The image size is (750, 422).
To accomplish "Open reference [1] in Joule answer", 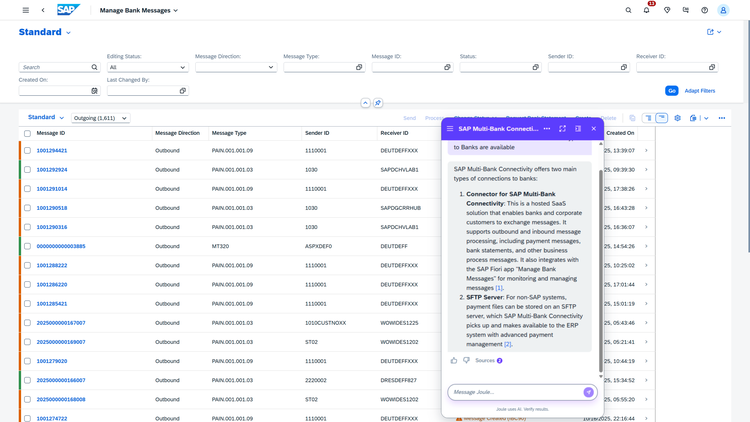I will 499,288.
